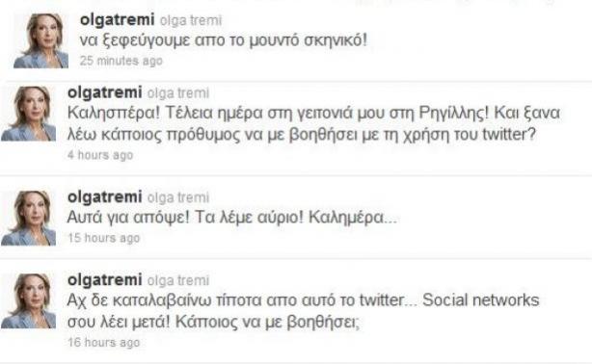This screenshot has height=364, width=592.
Task: Click gray 'olga tremi' name on '16 hours ago' tweet
Action: [x=178, y=281]
